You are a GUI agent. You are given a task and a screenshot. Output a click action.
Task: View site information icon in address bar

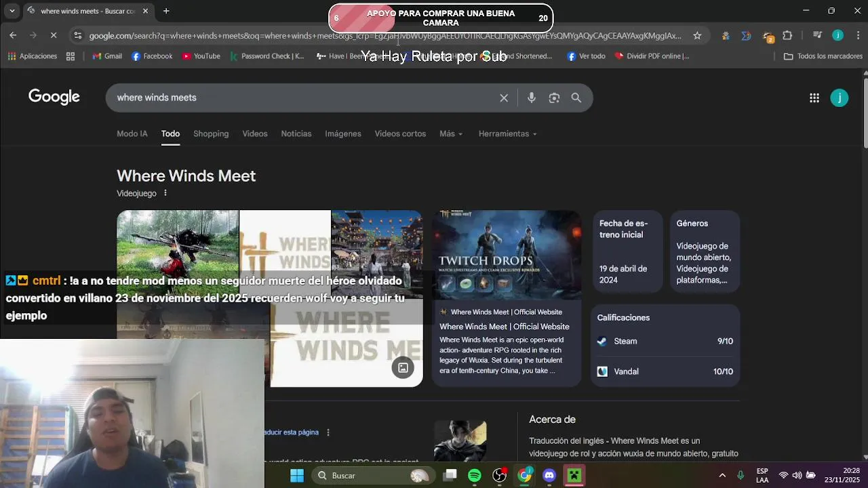tap(78, 35)
